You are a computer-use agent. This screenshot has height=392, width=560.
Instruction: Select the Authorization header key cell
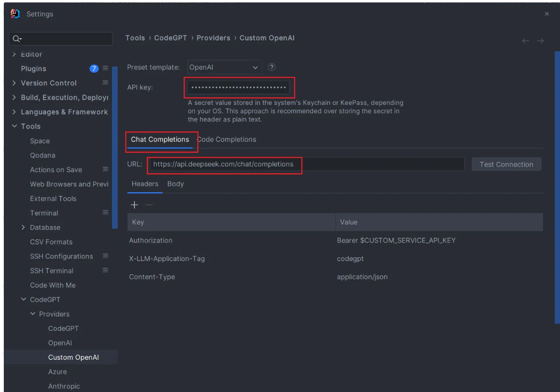(x=151, y=240)
